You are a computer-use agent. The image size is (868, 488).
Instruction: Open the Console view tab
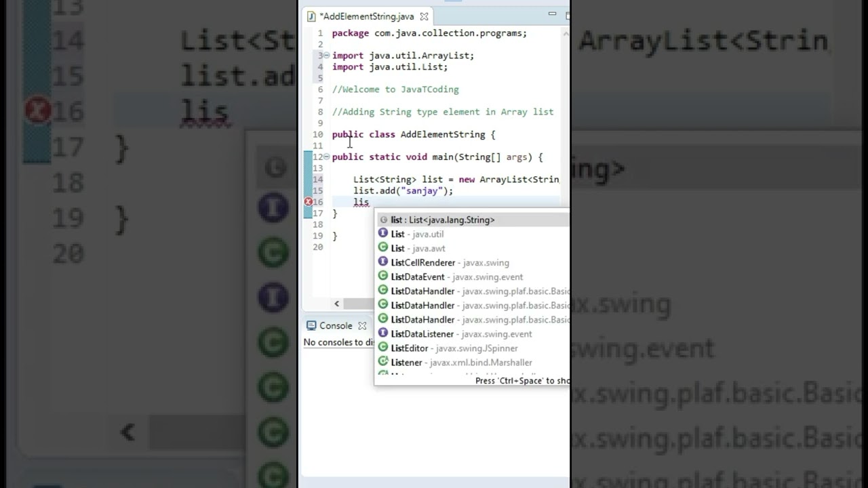click(x=336, y=325)
